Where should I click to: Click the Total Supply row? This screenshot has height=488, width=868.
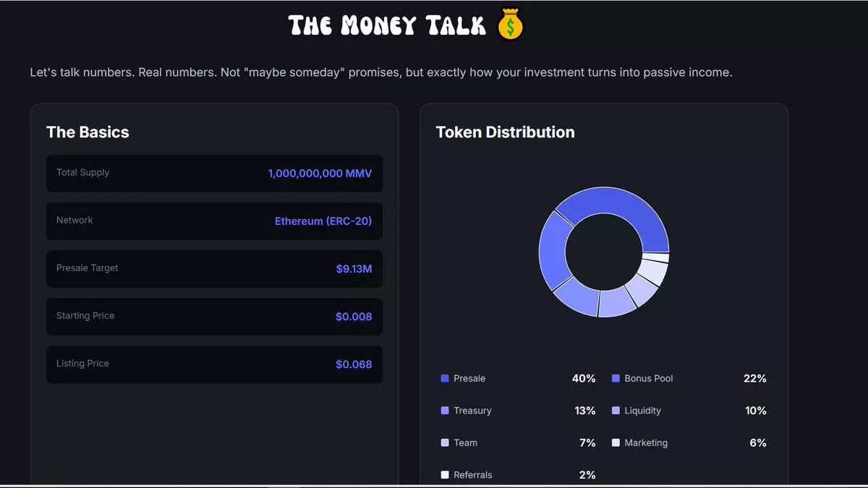click(214, 174)
